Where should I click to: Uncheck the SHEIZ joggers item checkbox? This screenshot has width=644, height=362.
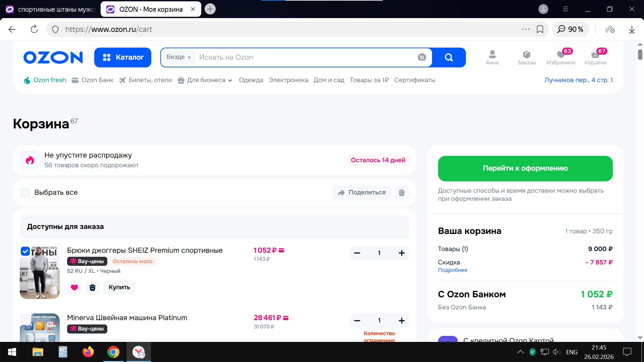pyautogui.click(x=25, y=251)
